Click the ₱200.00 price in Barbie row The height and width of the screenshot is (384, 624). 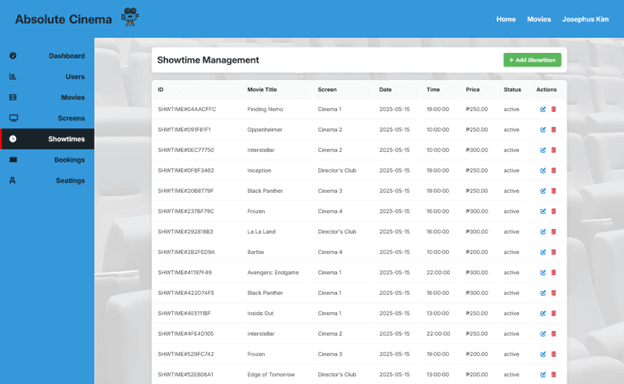point(477,252)
